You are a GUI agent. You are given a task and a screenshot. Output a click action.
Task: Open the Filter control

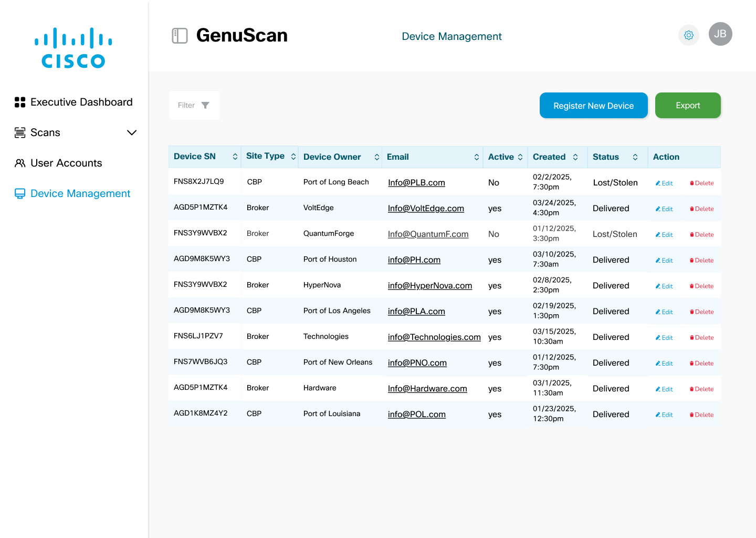point(194,106)
